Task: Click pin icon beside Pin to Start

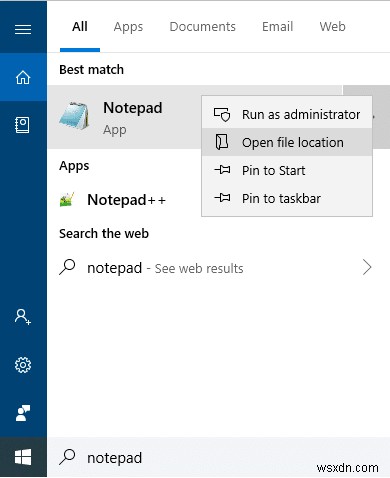Action: click(222, 170)
